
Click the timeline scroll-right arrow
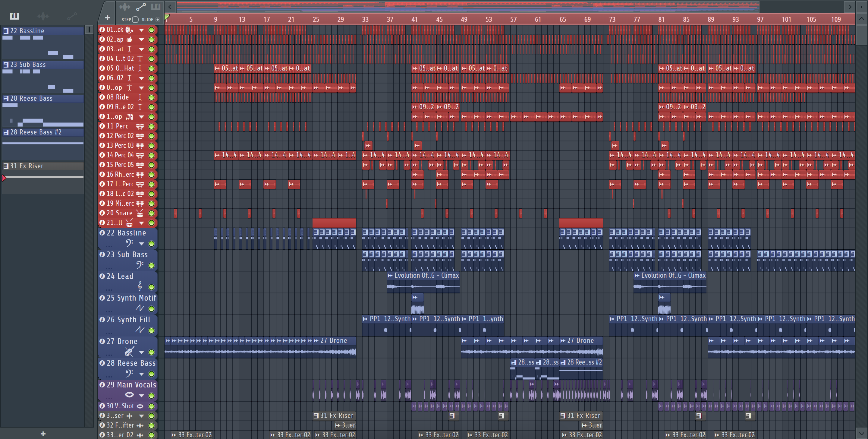[850, 7]
